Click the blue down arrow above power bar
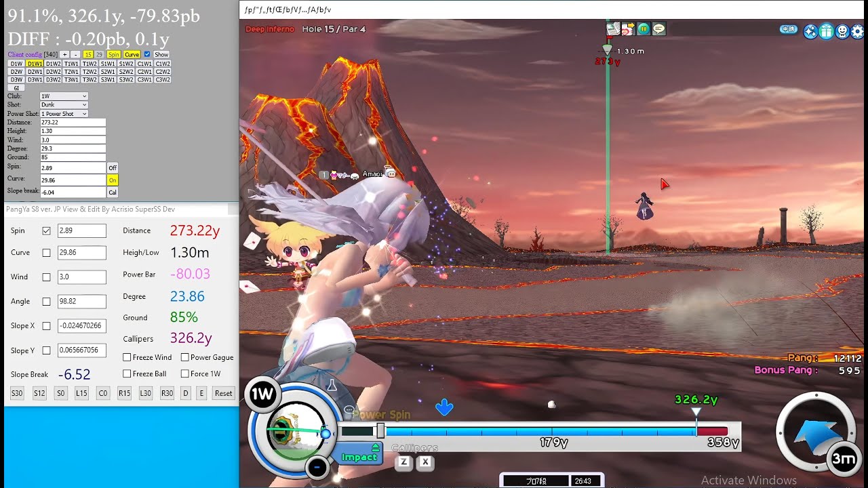Image resolution: width=868 pixels, height=488 pixels. (444, 407)
